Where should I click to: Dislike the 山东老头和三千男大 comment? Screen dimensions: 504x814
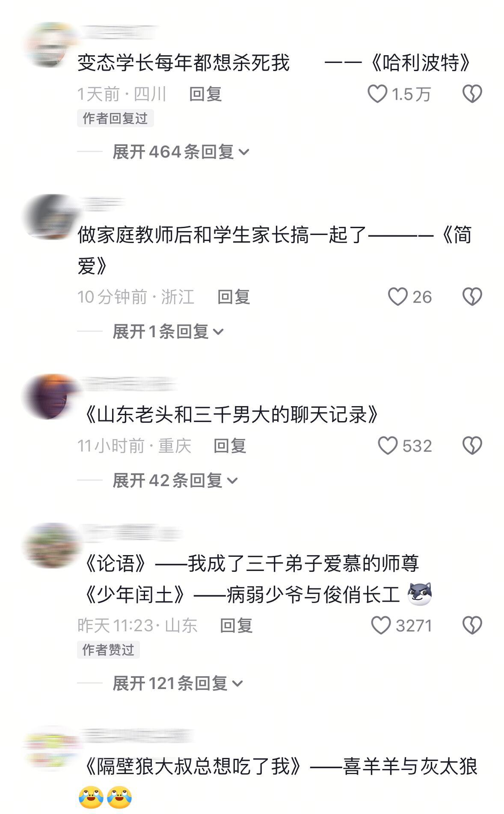(x=472, y=446)
